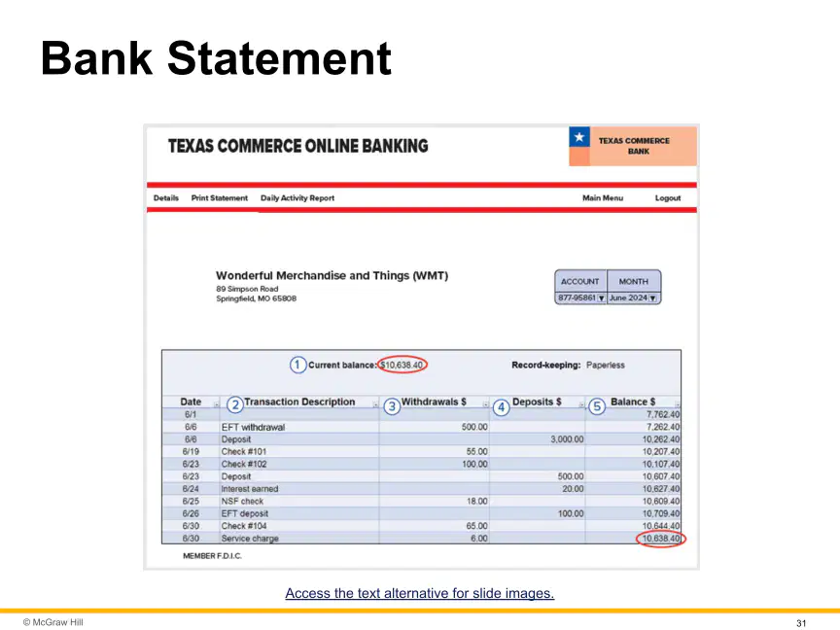The width and height of the screenshot is (840, 630).
Task: Click the Logout link
Action: (x=668, y=198)
